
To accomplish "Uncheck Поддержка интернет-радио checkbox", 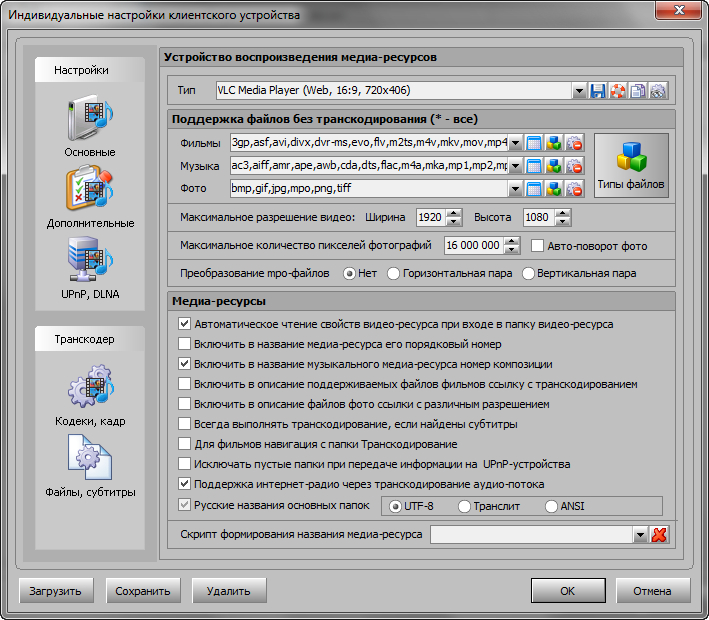I will click(x=184, y=484).
